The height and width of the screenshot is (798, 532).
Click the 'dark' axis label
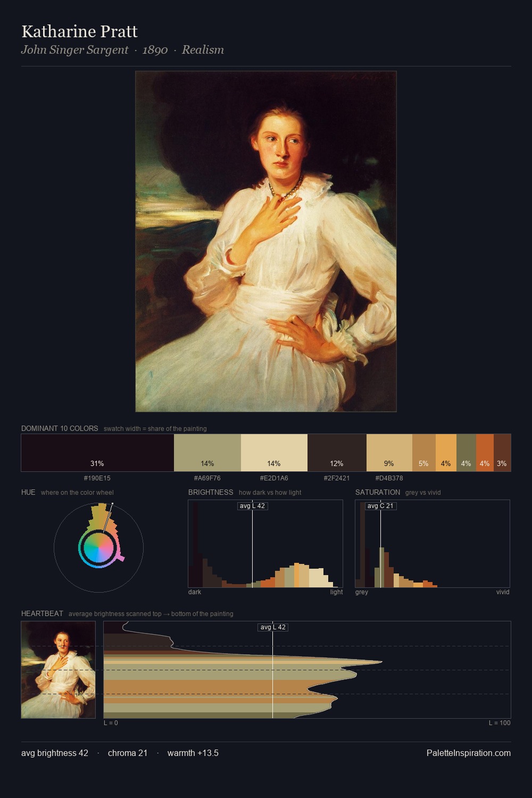pyautogui.click(x=195, y=592)
